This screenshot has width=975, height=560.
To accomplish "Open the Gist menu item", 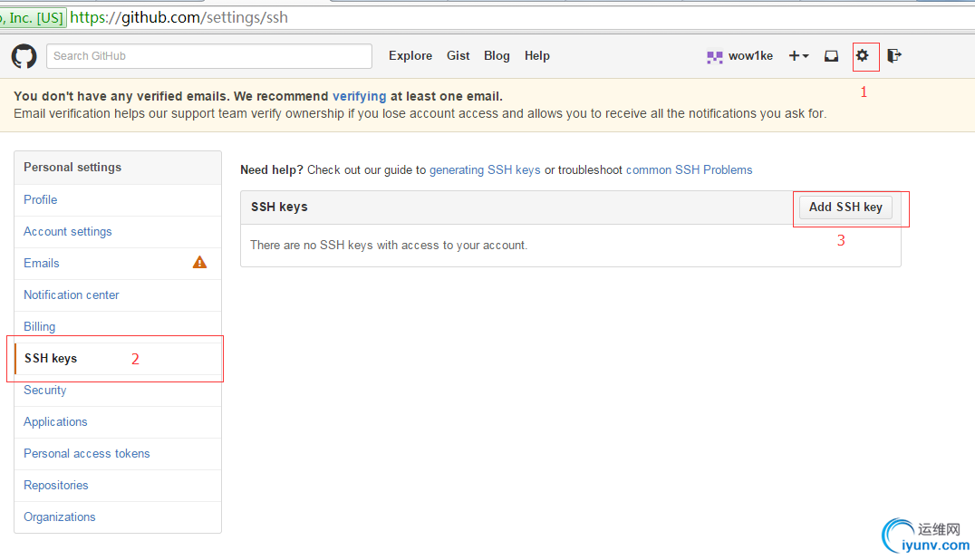I will [459, 56].
